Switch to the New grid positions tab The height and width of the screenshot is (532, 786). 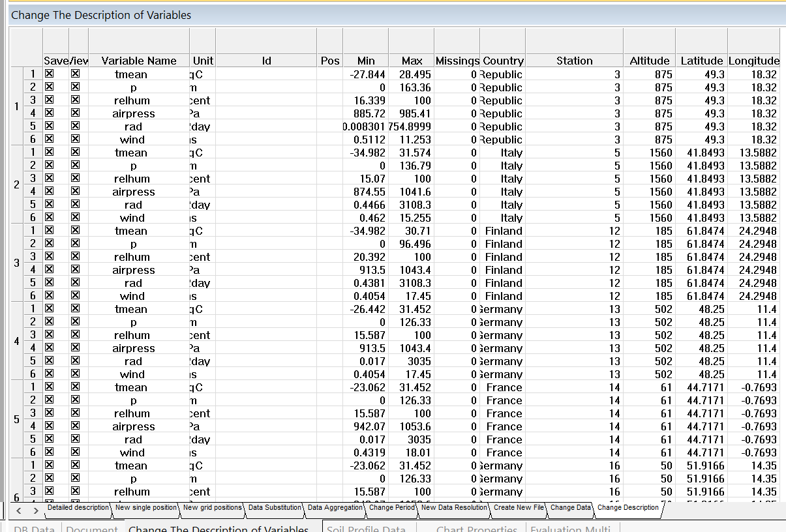point(212,507)
